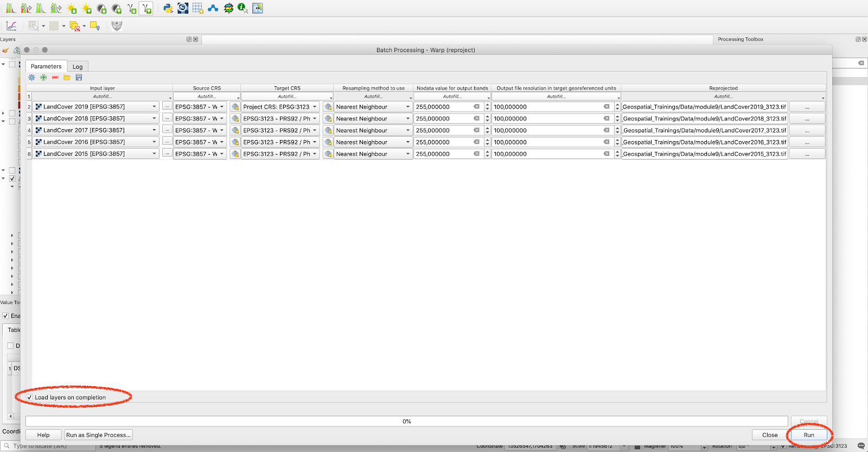Open the Autofill menu under Reprojected column

(724, 97)
